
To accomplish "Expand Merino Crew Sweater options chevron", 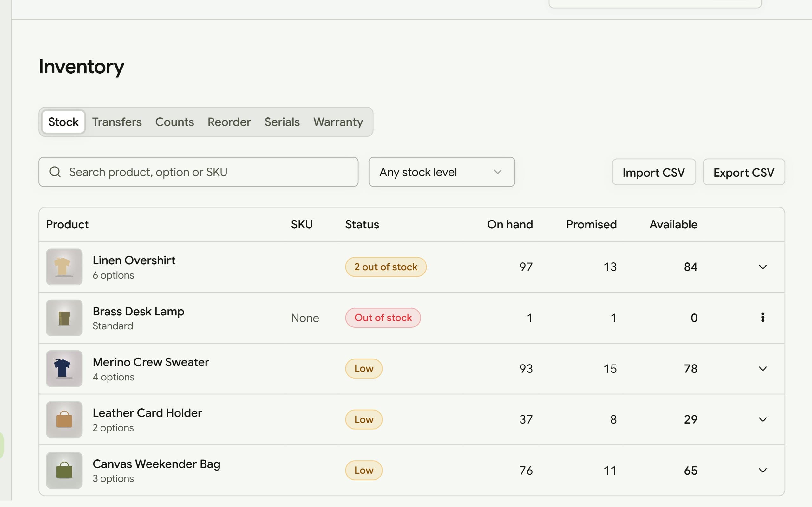I will (763, 369).
